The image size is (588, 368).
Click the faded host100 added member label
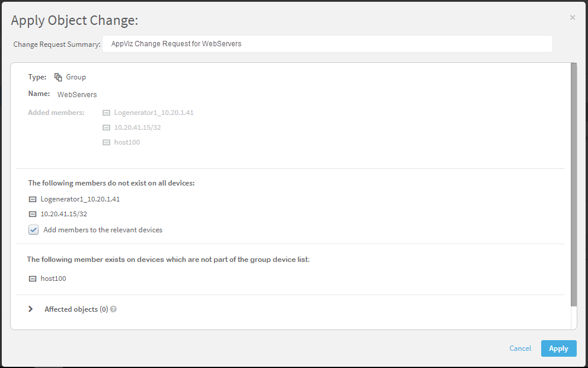[x=127, y=142]
